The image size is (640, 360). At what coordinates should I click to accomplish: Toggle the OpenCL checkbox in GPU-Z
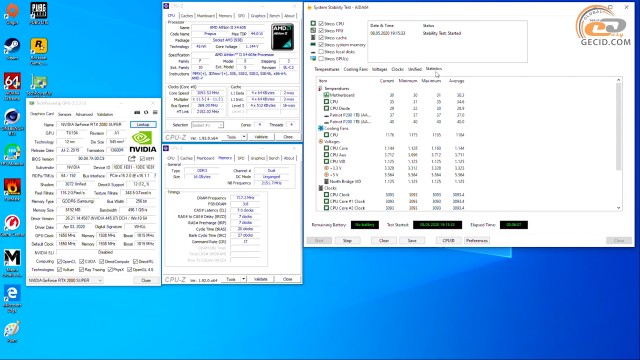pyautogui.click(x=60, y=261)
